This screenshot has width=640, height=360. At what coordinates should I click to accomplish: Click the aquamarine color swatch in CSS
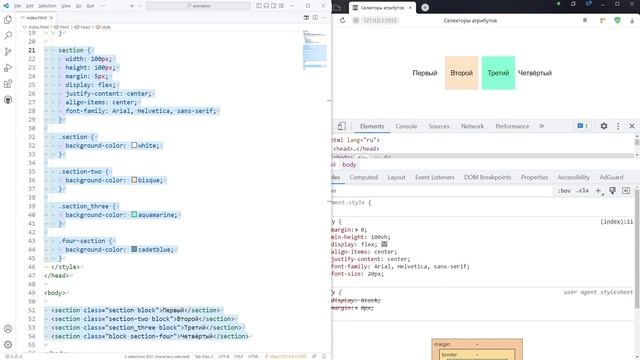point(134,215)
